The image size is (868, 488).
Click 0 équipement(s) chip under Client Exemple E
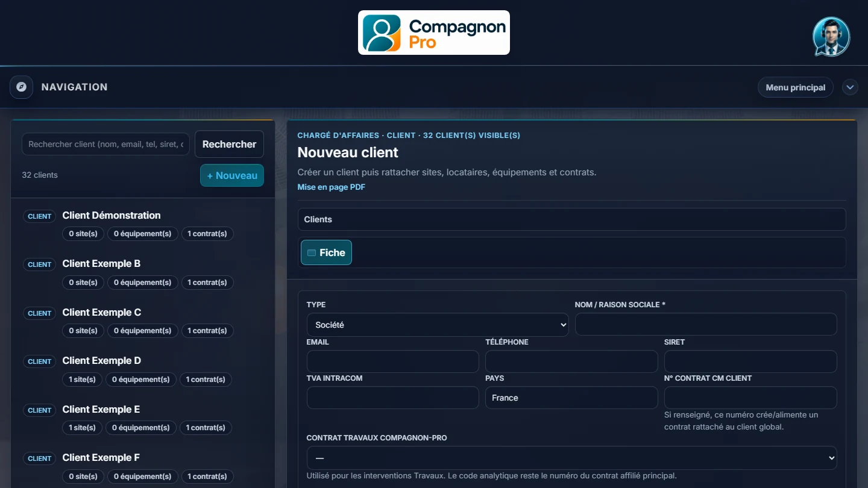click(141, 428)
